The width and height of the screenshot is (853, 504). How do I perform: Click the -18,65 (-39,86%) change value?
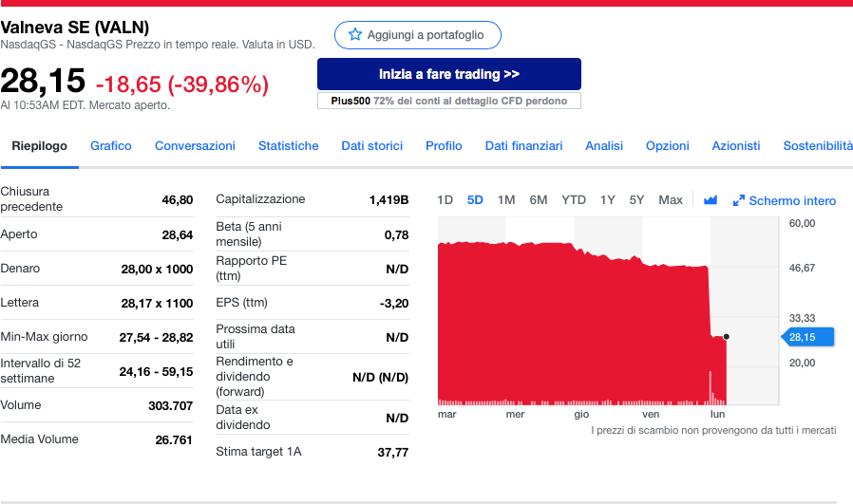tap(181, 84)
